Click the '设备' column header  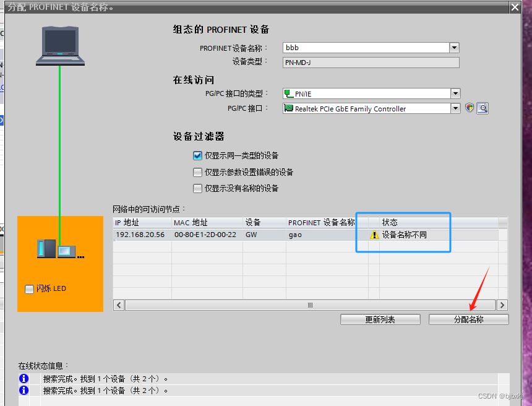pyautogui.click(x=264, y=223)
